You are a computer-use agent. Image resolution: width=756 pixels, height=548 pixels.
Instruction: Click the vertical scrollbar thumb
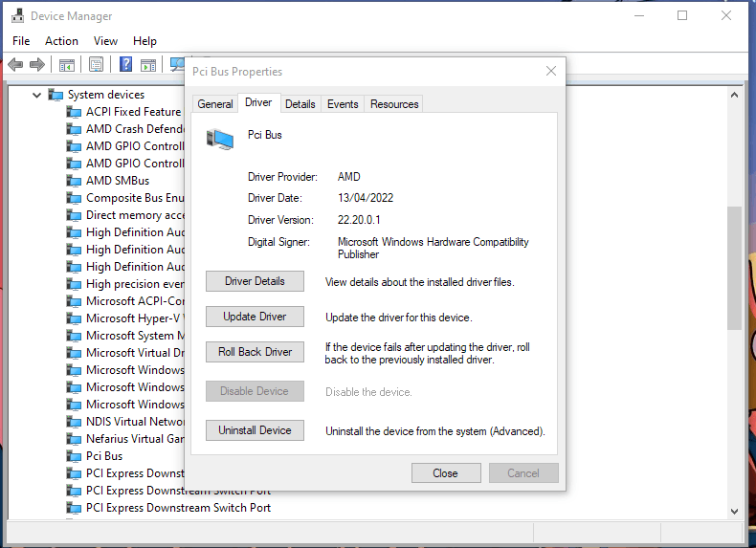[x=734, y=268]
